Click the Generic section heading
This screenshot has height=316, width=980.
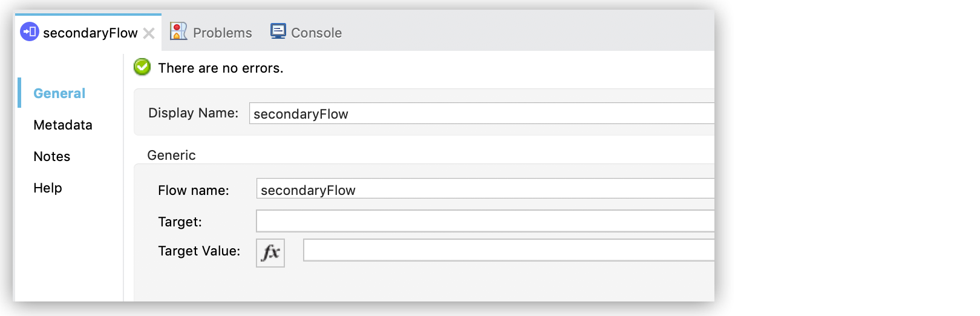pos(171,155)
